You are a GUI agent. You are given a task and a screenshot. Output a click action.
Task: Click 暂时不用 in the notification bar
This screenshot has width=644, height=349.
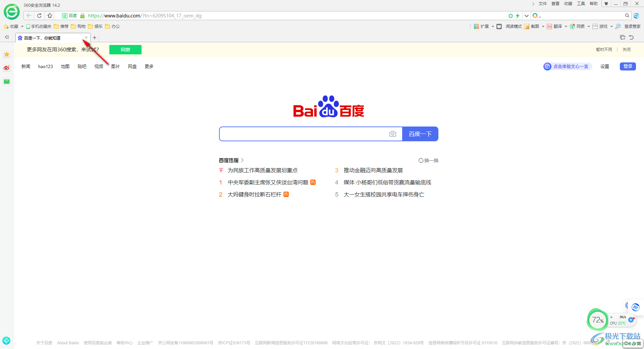point(604,50)
